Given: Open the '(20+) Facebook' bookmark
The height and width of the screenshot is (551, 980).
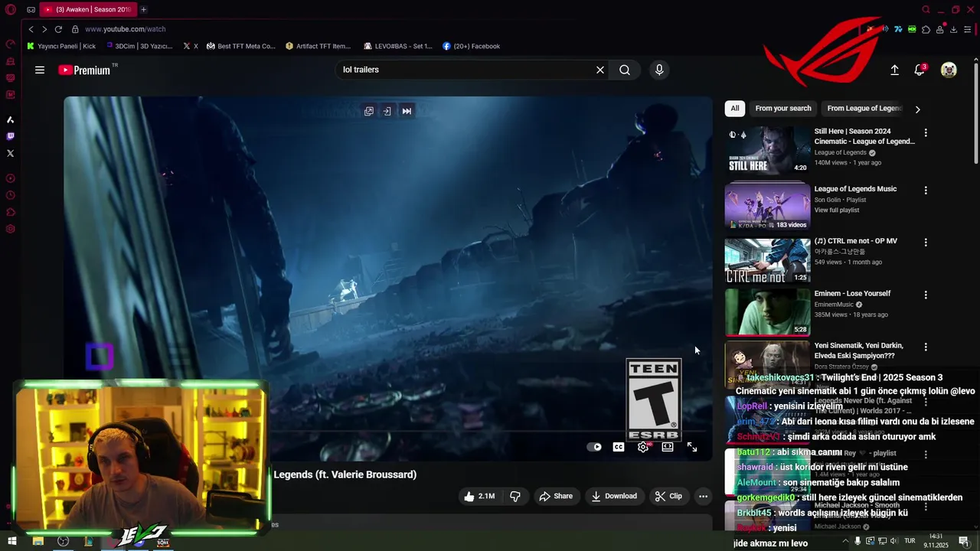Looking at the screenshot, I should click(x=471, y=46).
